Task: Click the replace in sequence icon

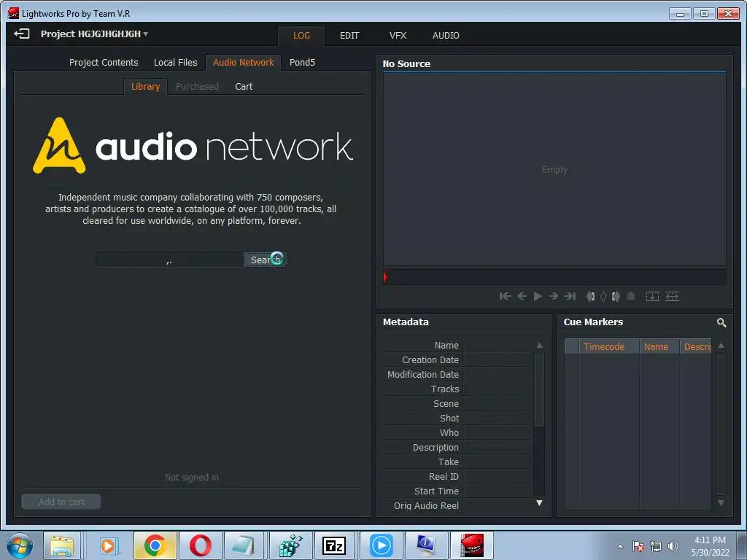Action: [x=672, y=296]
